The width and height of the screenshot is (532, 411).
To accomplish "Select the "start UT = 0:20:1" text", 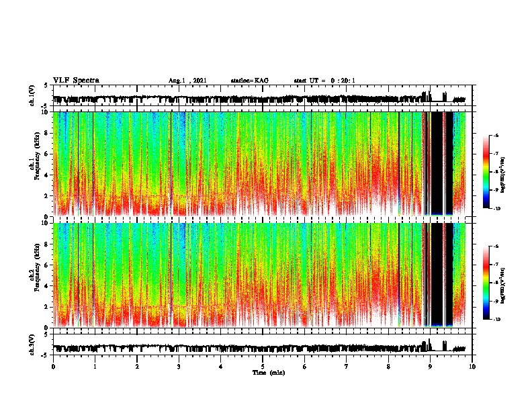I will (x=324, y=81).
